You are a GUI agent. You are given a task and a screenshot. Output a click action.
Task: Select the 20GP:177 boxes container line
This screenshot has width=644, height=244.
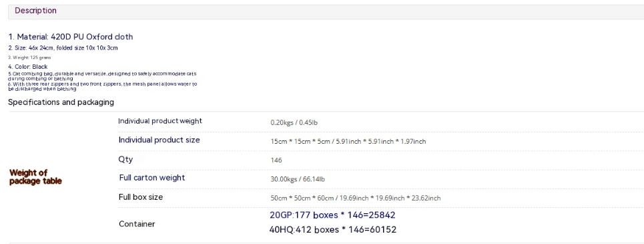[x=333, y=215]
